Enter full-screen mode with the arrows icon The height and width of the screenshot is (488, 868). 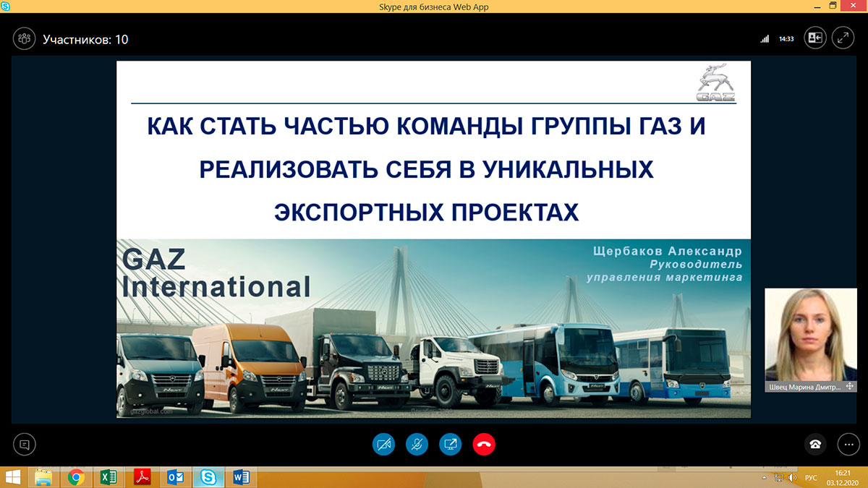pos(843,38)
